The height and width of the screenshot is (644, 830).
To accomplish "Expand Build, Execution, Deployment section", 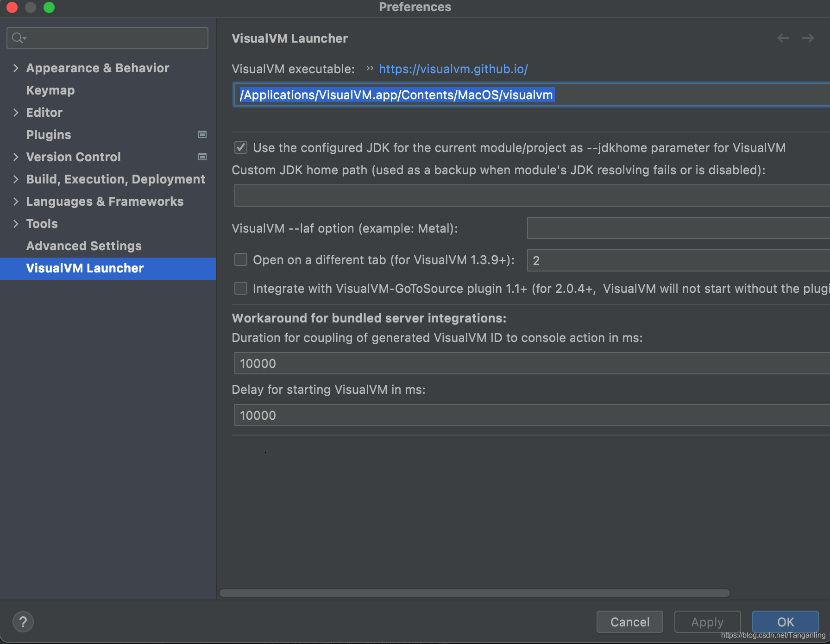I will click(16, 179).
